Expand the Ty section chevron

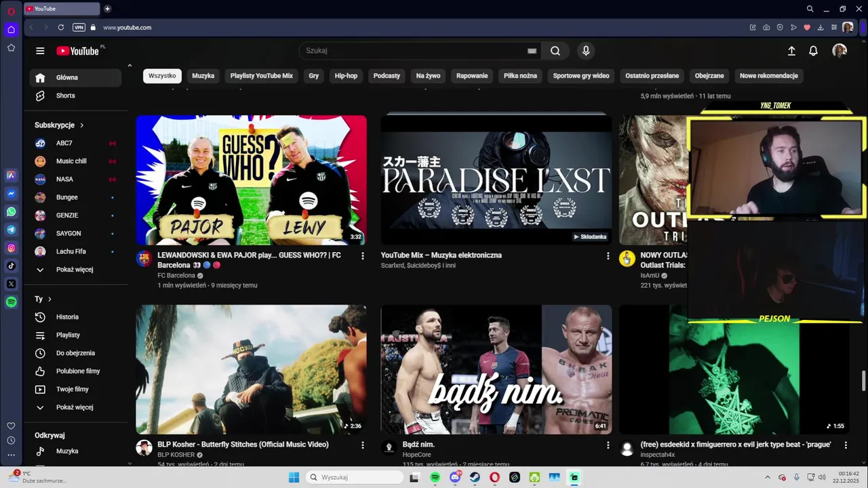point(50,299)
